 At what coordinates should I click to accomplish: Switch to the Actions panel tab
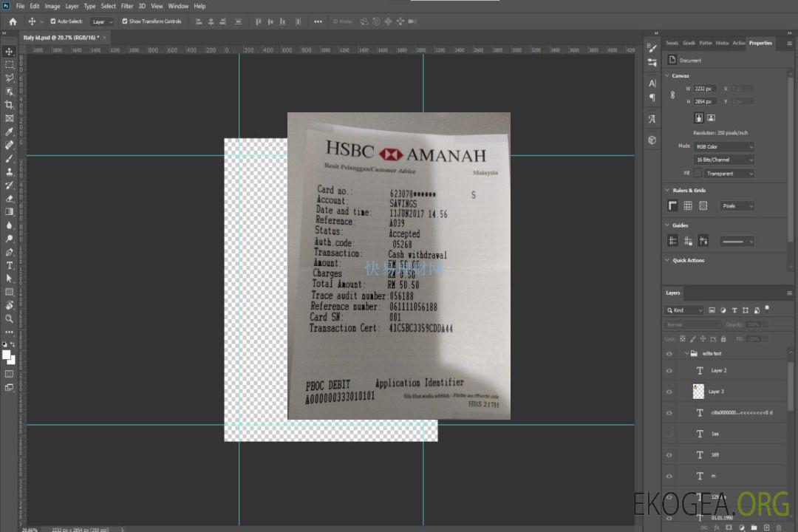click(x=738, y=43)
